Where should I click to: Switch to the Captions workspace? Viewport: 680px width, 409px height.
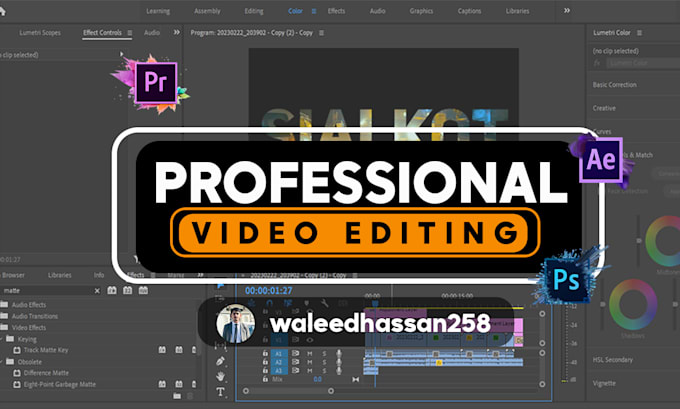469,11
